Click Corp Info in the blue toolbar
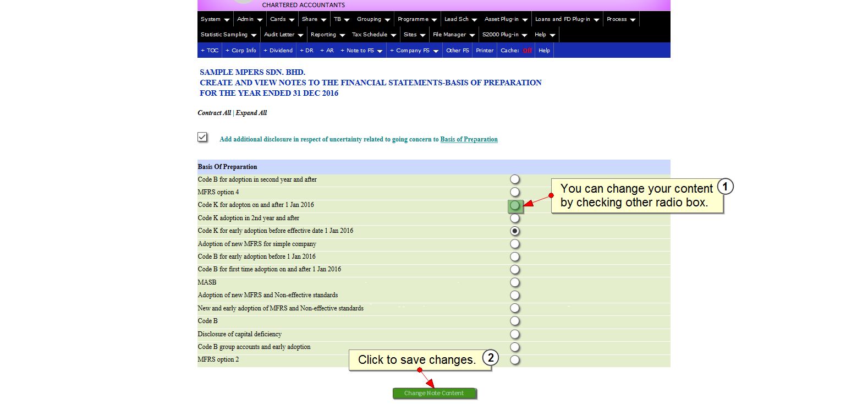This screenshot has width=868, height=404. (241, 51)
